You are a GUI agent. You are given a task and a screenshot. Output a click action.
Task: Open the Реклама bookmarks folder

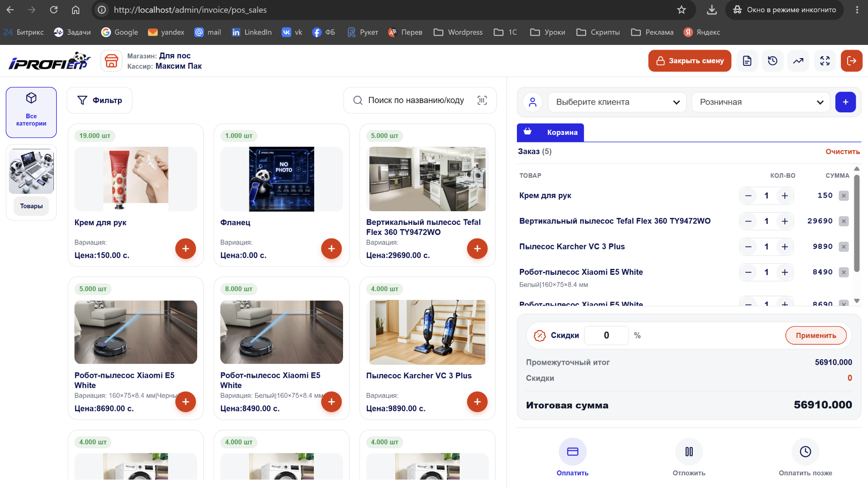pyautogui.click(x=652, y=32)
